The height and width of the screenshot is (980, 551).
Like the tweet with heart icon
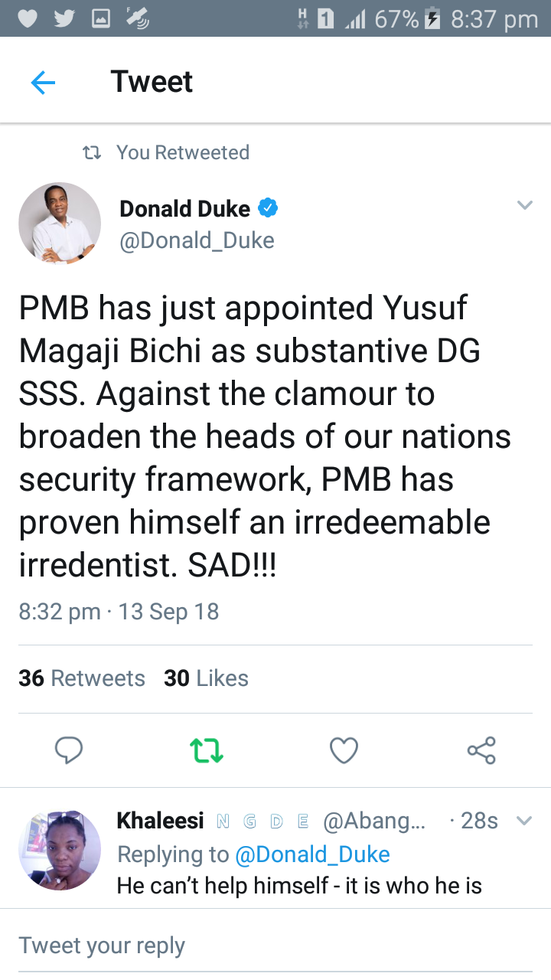[x=344, y=750]
